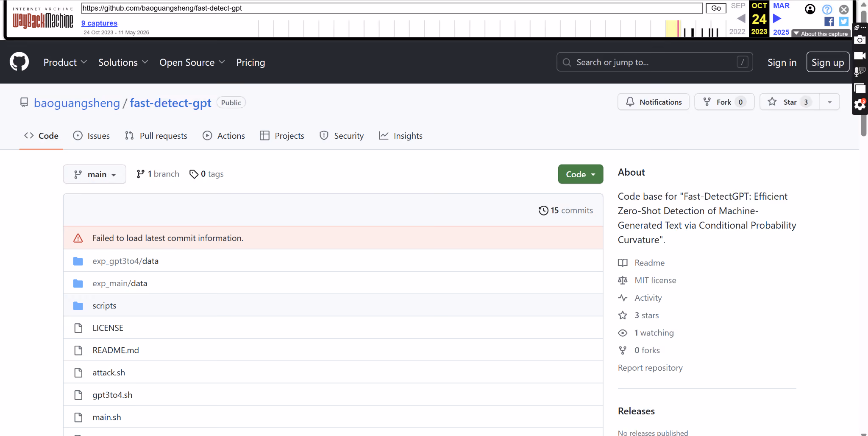The height and width of the screenshot is (436, 868).
Task: Go to next capture arrow
Action: [x=777, y=19]
